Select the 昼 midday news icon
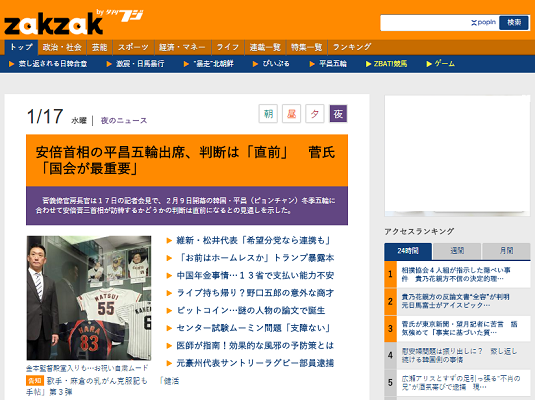The image size is (535, 400). pos(291,114)
